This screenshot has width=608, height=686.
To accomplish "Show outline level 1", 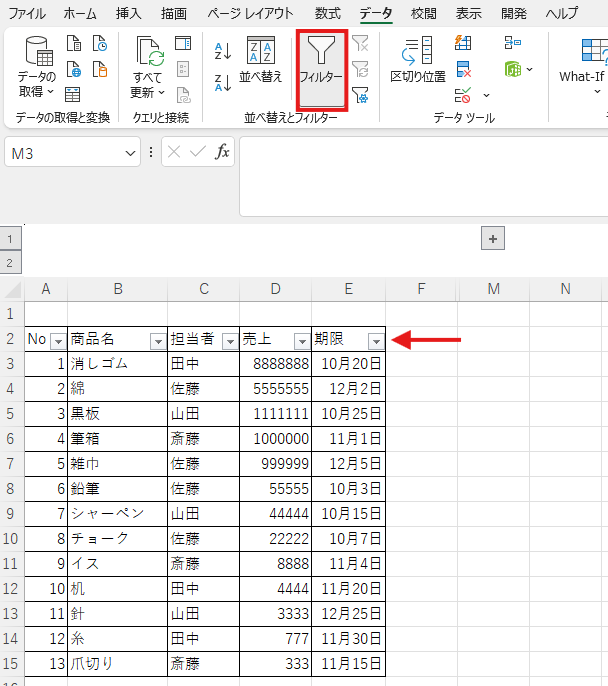I will 10,238.
